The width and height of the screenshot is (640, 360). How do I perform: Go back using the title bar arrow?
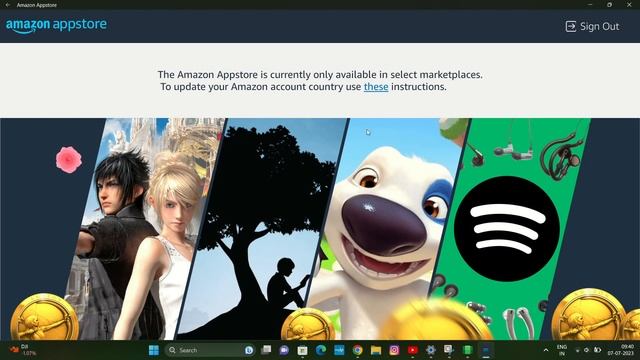(x=8, y=5)
